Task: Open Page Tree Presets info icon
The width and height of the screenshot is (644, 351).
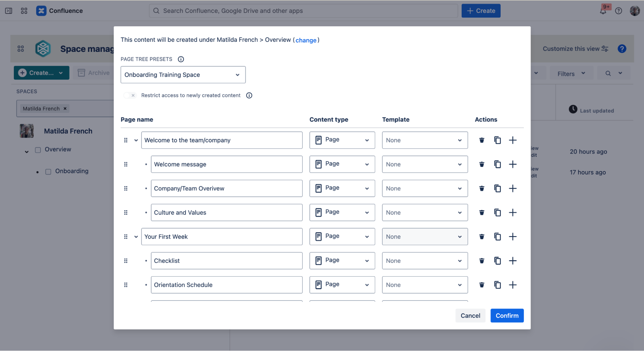Action: tap(181, 59)
